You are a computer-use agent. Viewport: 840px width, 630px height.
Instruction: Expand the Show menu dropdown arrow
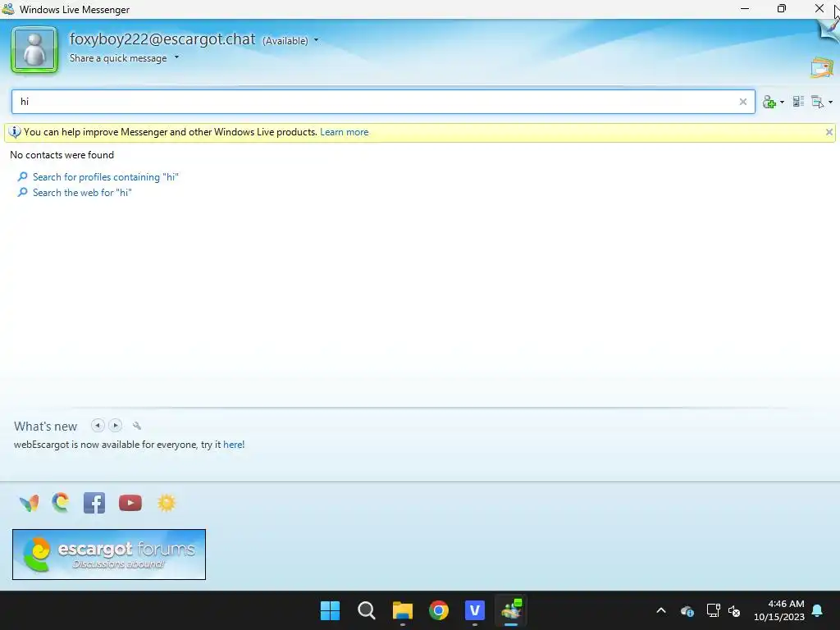coord(830,102)
